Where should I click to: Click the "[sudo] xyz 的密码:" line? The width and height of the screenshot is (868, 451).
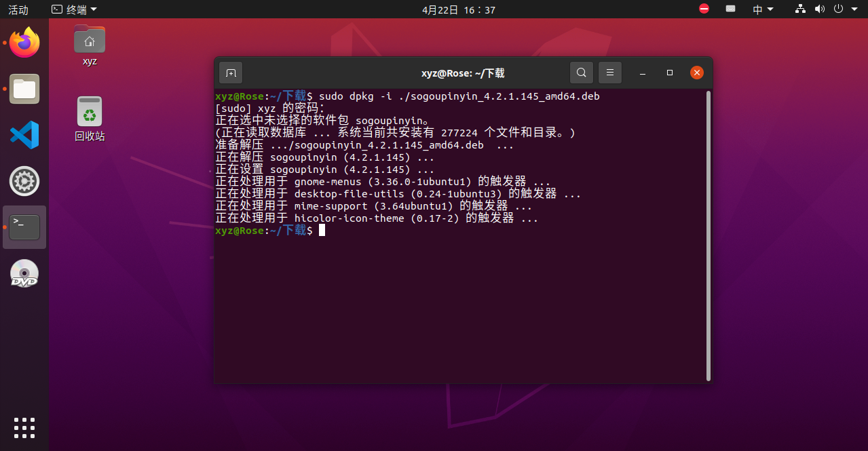270,109
